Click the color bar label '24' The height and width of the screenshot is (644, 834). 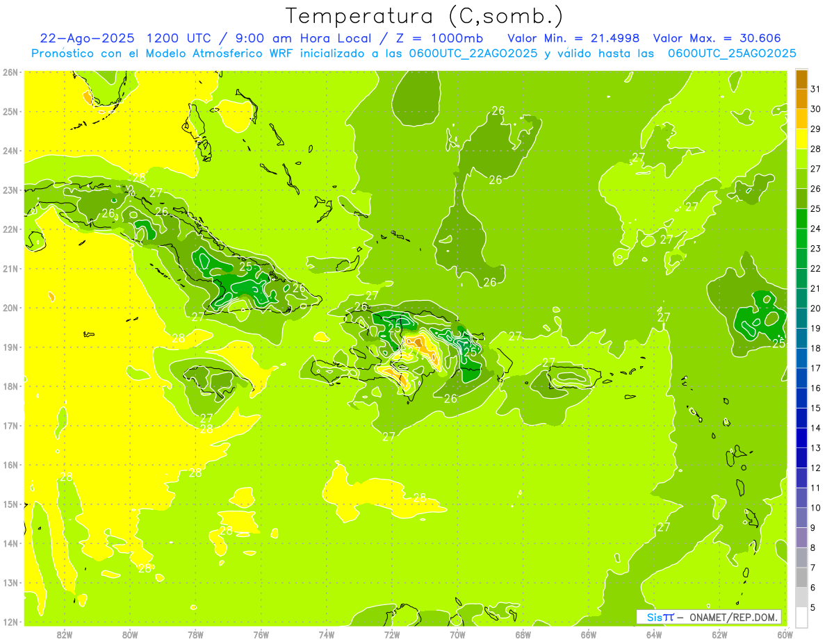tap(816, 229)
